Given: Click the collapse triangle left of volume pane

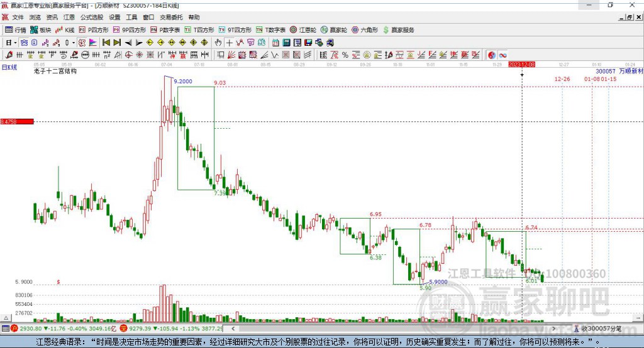Looking at the screenshot, I should click(x=6, y=318).
